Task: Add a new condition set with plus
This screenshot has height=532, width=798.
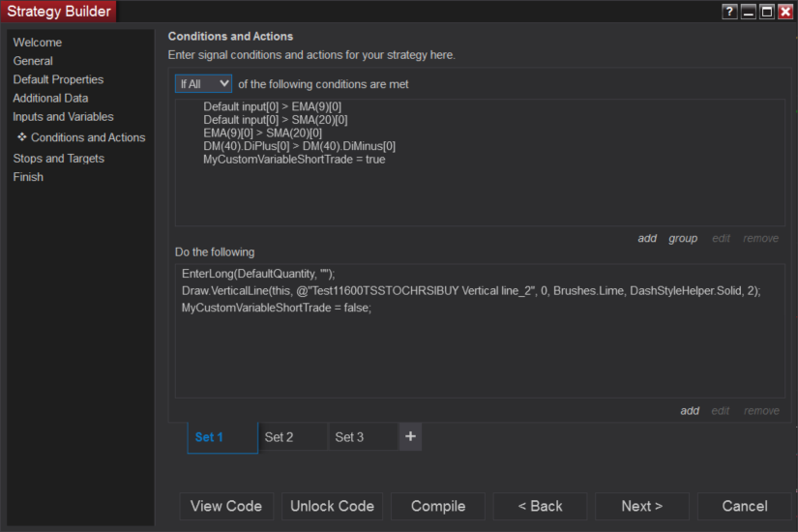Action: point(410,436)
